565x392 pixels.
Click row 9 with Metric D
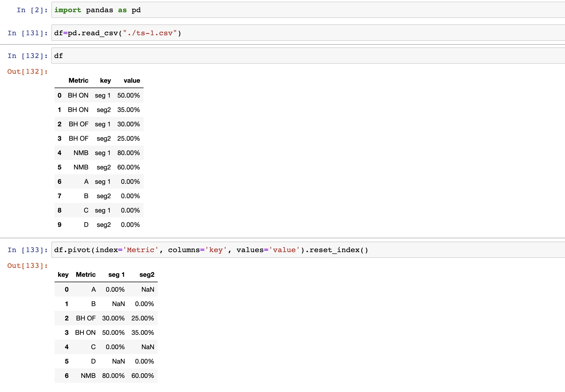99,225
